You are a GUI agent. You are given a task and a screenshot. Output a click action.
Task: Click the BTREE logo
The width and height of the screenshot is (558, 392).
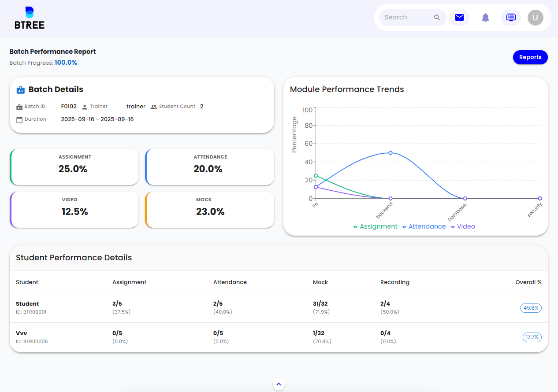point(30,18)
